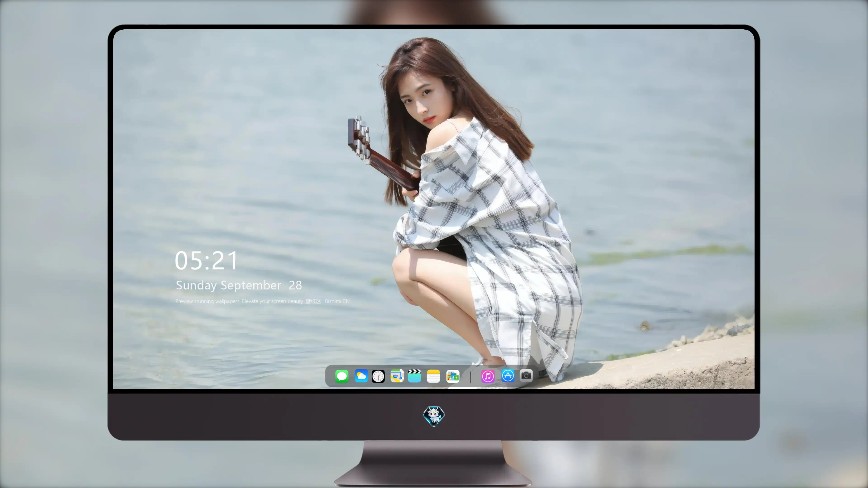Open the Camera app in the dock
The image size is (868, 488).
[x=526, y=375]
